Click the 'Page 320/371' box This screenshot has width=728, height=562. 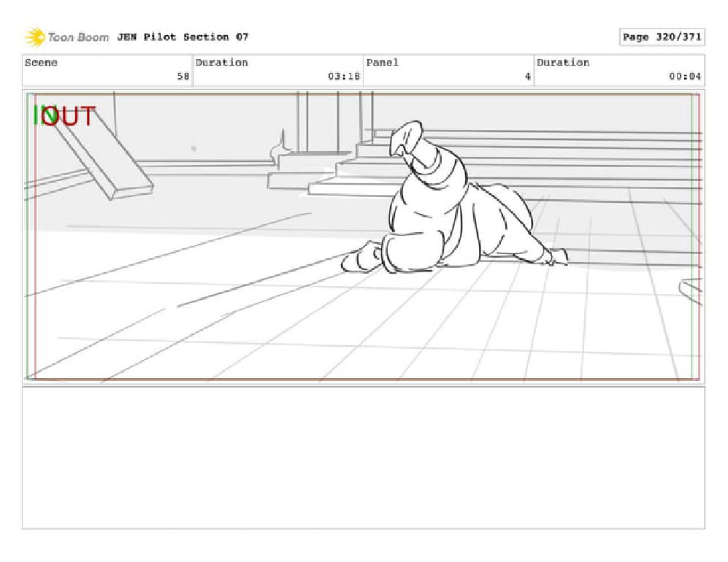662,36
